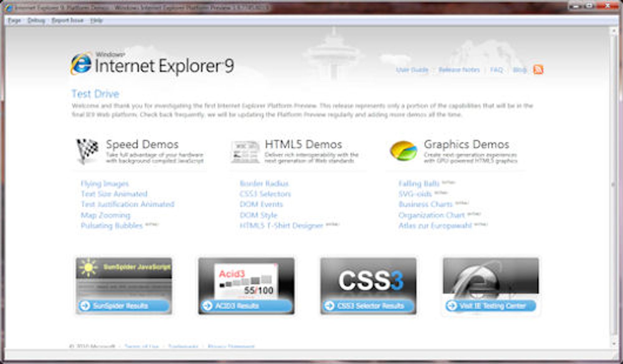Click the CSS3 Selector Results button
Screen dimensions: 623x364
click(x=369, y=306)
